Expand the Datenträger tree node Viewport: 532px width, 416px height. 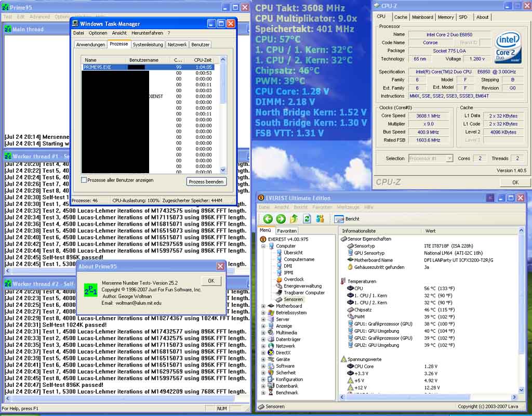(x=263, y=340)
